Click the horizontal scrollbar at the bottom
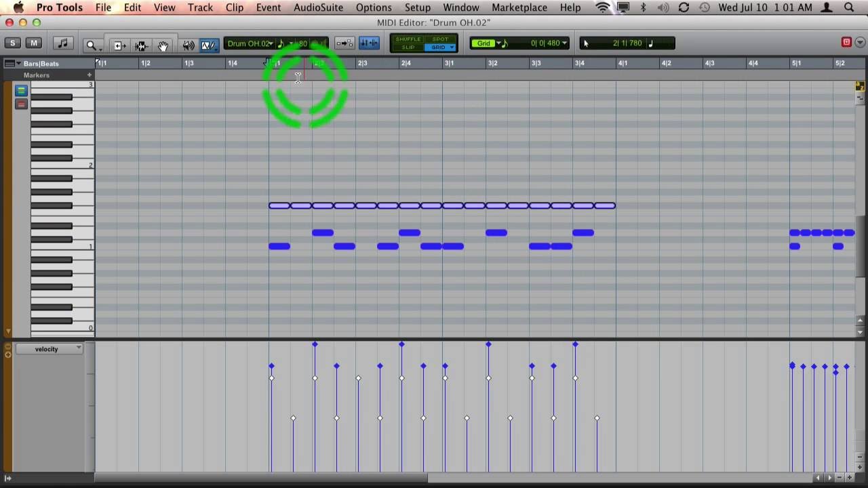This screenshot has height=488, width=868. coord(261,478)
